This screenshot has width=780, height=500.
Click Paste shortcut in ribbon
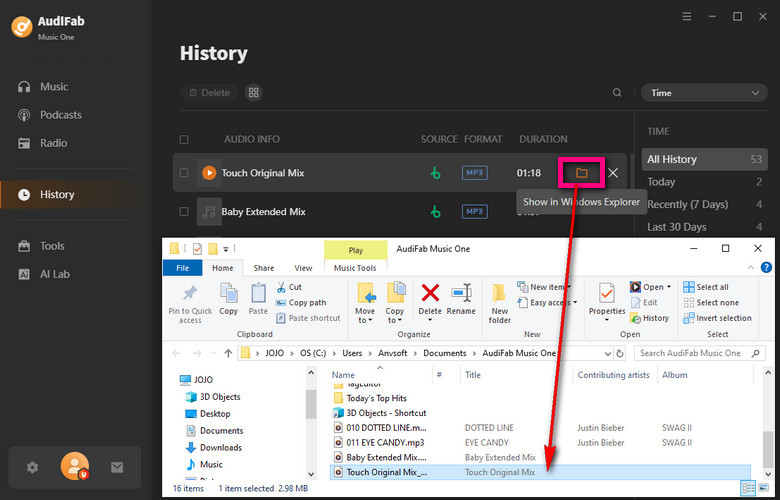(308, 318)
